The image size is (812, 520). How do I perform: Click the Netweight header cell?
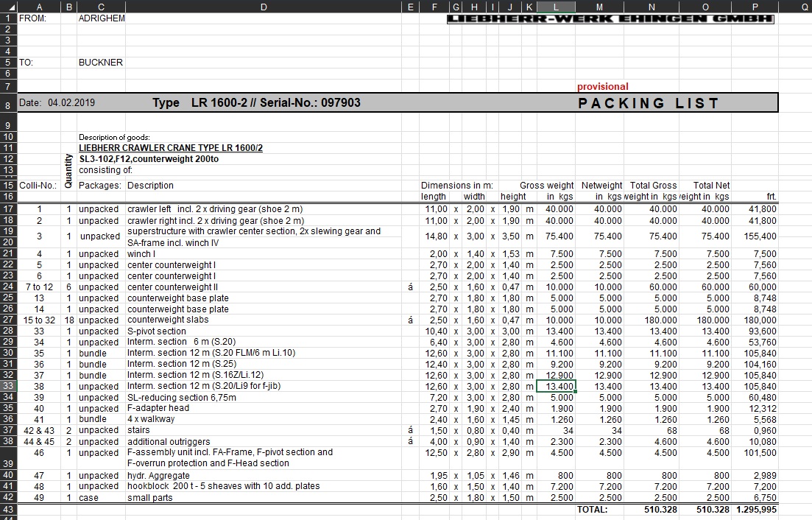601,186
